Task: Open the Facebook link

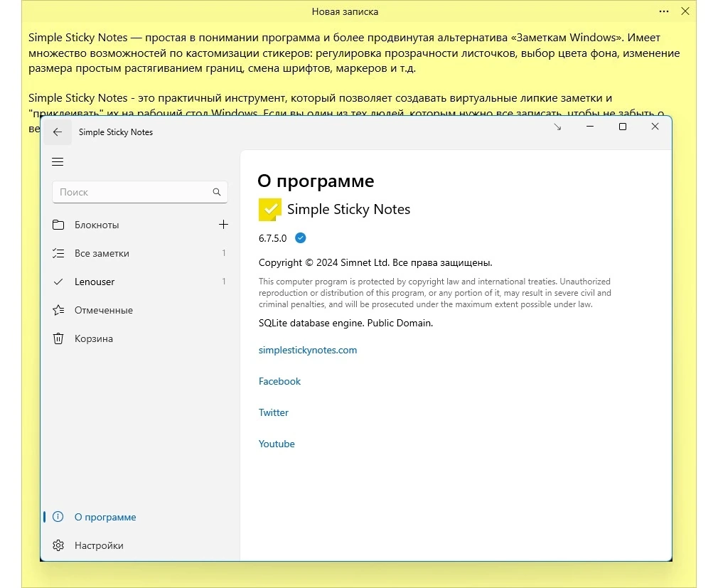Action: (279, 381)
